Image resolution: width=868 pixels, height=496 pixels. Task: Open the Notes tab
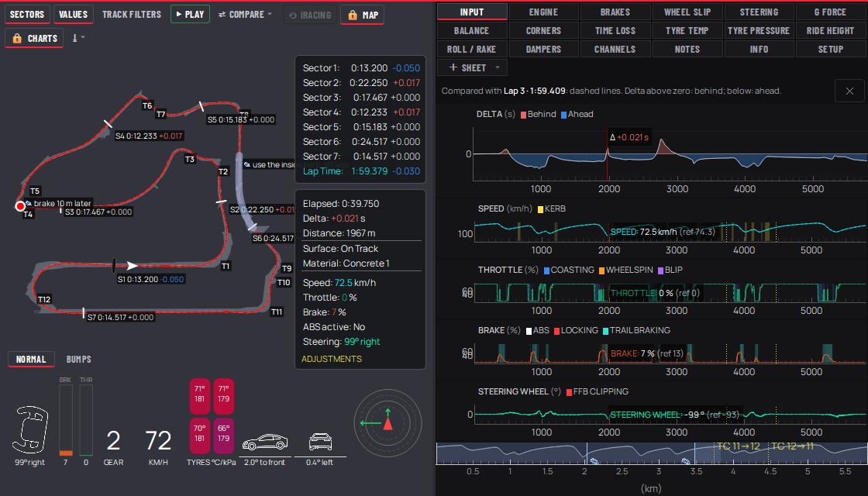tap(687, 49)
